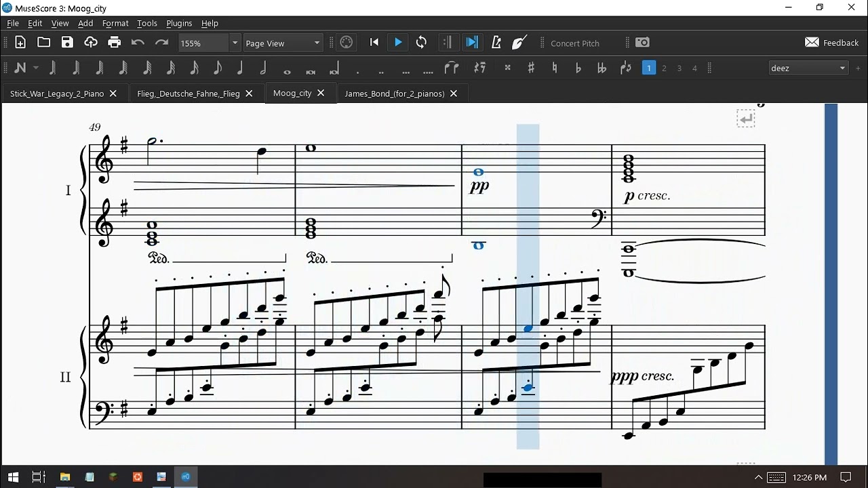Viewport: 868px width, 488px height.
Task: Insert a rest using the rest icon
Action: tap(480, 68)
